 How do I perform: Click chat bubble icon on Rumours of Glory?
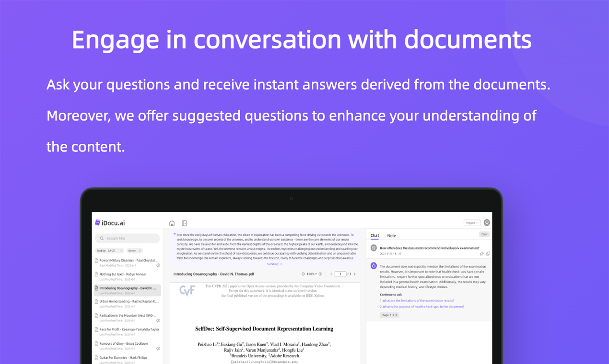point(158,348)
